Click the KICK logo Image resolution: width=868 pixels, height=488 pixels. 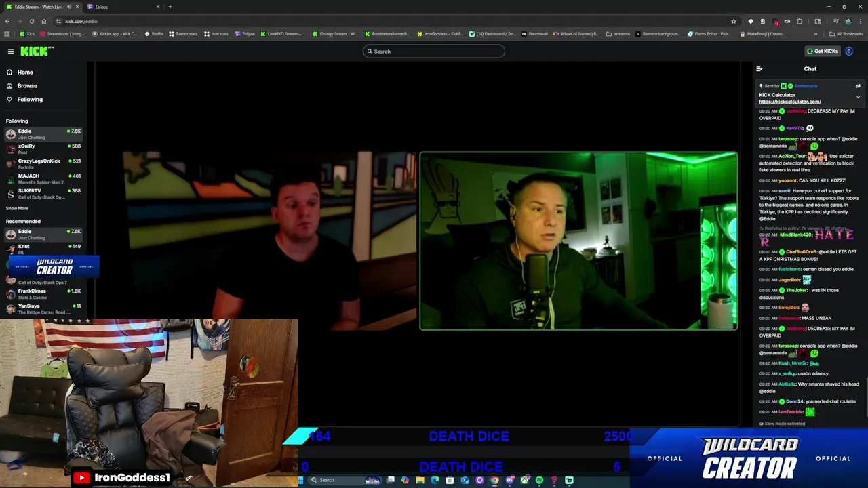33,51
